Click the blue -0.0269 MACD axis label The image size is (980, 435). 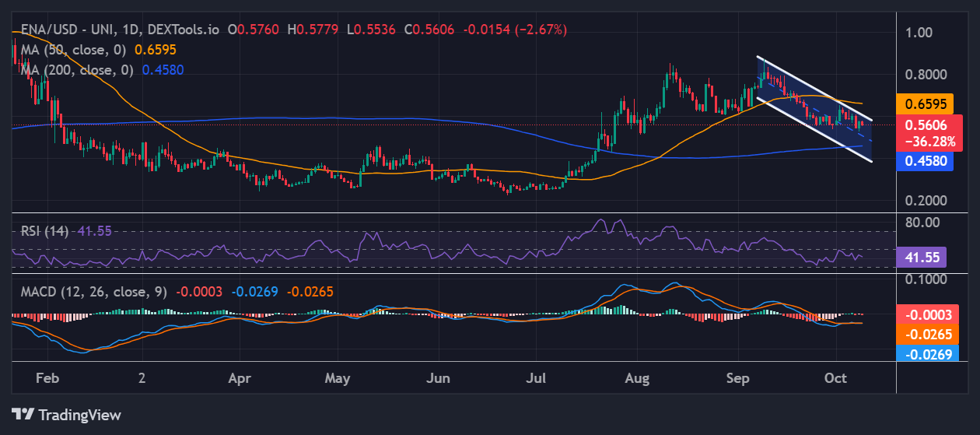pos(922,353)
